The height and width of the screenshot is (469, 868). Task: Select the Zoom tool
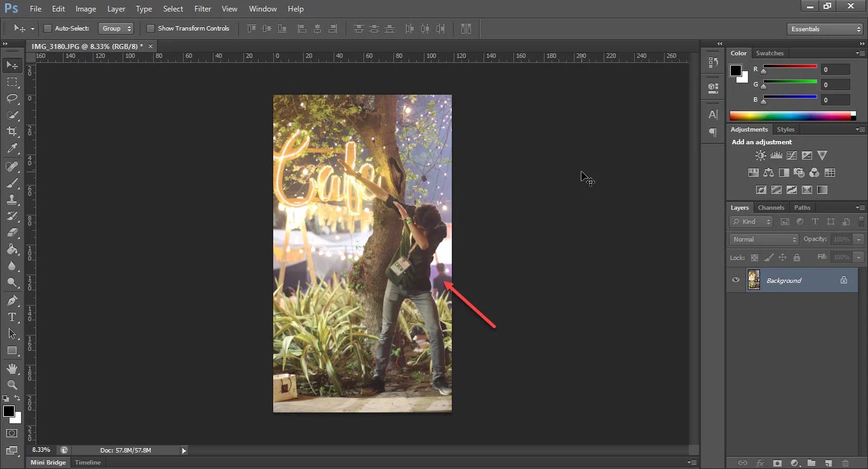(x=13, y=385)
